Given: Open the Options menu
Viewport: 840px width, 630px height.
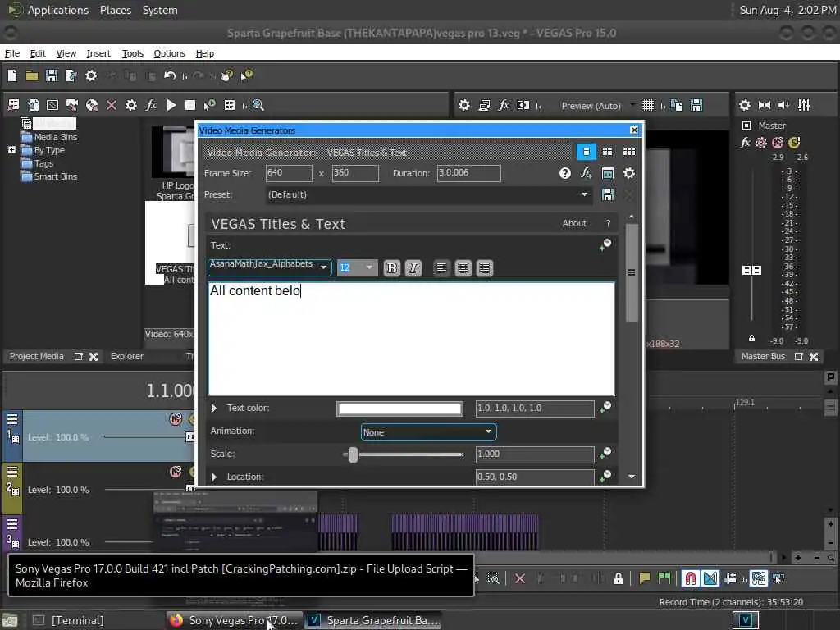Looking at the screenshot, I should coord(169,53).
